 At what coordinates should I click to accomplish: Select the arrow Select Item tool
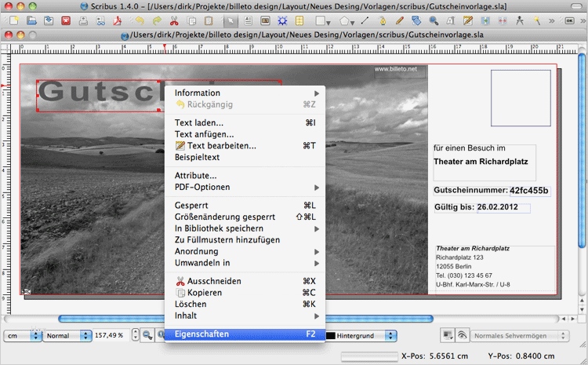[231, 20]
